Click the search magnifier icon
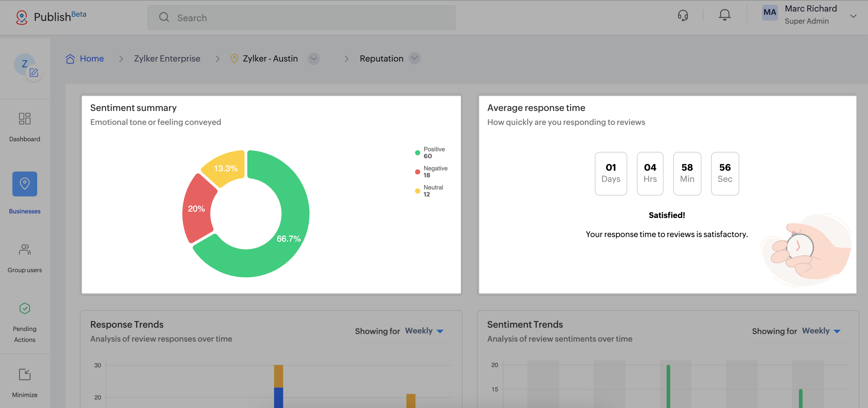Screen dimensions: 868x408 point(164,17)
